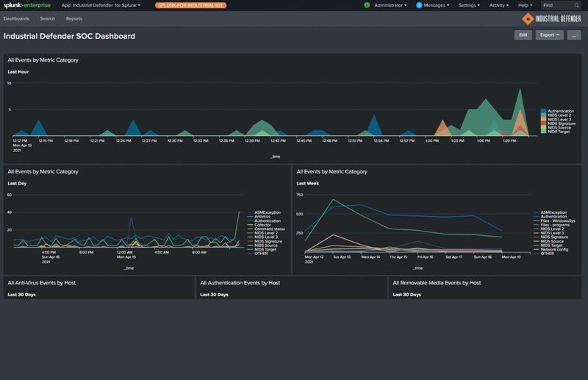Open the more actions ellipsis button
Viewport: 588px width, 380px height.
(x=574, y=35)
